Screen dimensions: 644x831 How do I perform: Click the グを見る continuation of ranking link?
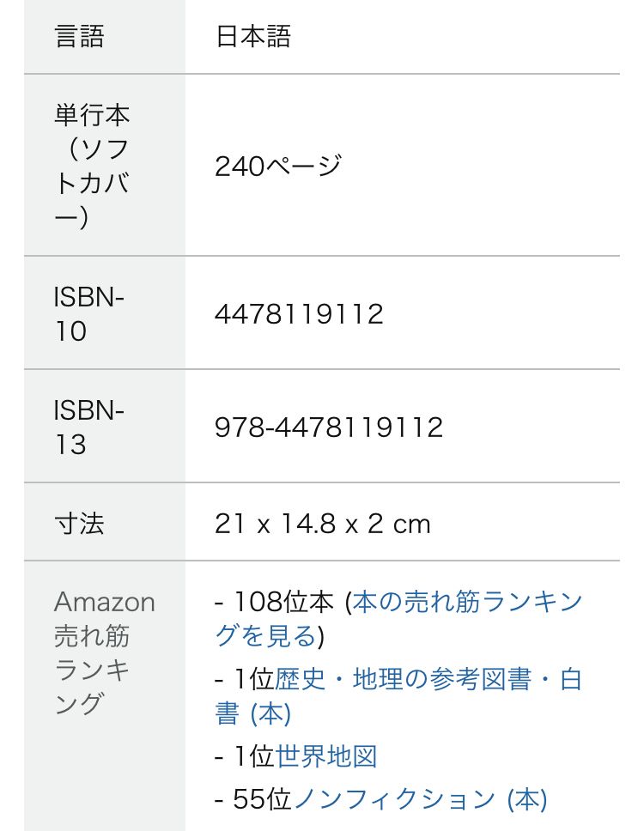[265, 636]
